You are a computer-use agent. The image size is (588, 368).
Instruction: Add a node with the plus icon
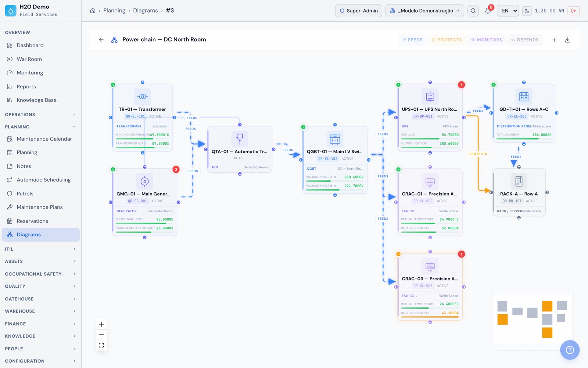tap(554, 40)
